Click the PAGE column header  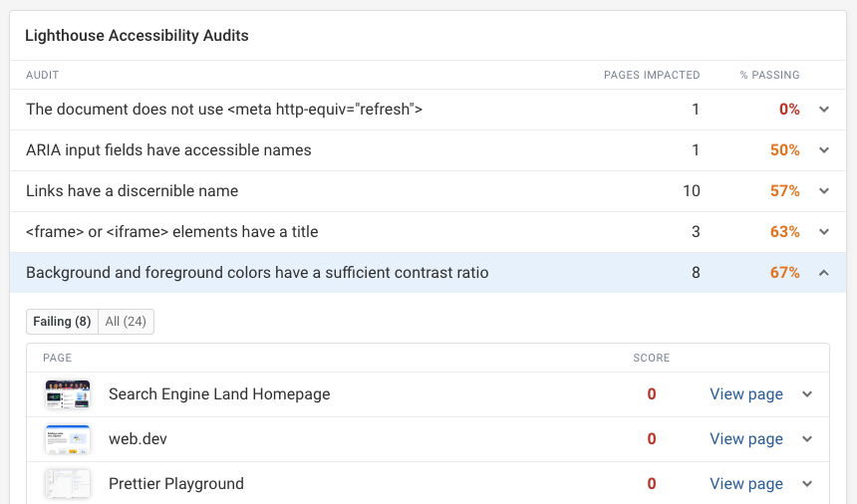pyautogui.click(x=58, y=359)
